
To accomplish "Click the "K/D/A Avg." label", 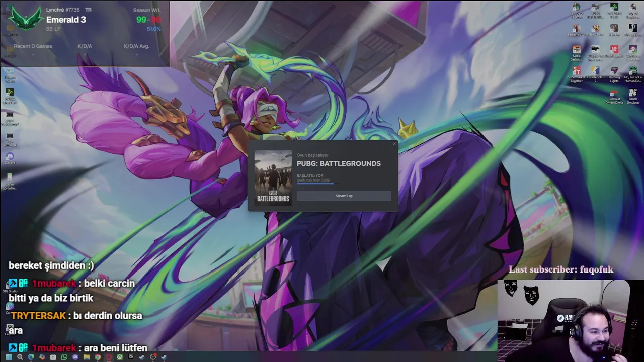I will coord(137,46).
